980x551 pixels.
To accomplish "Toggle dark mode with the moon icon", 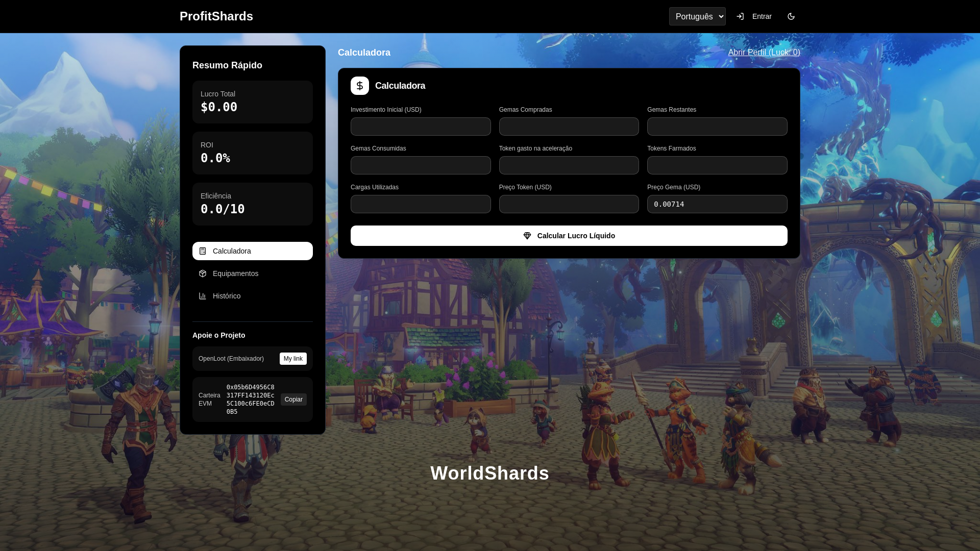I will tap(791, 16).
